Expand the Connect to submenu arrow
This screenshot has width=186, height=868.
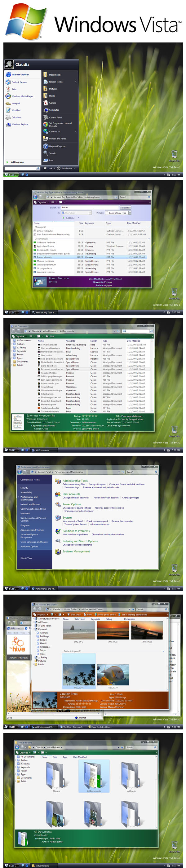coord(75,131)
